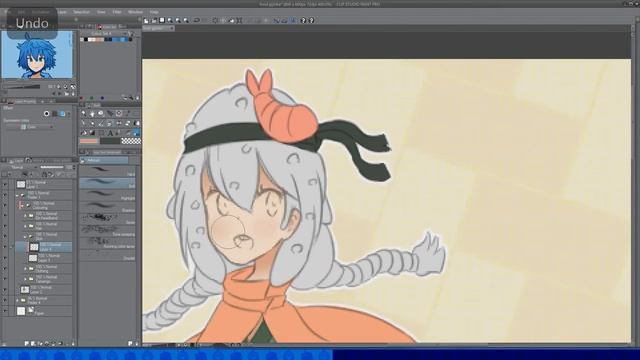The image size is (640, 360).
Task: Toggle visibility eye of the Clothing folder
Action: click(5, 269)
